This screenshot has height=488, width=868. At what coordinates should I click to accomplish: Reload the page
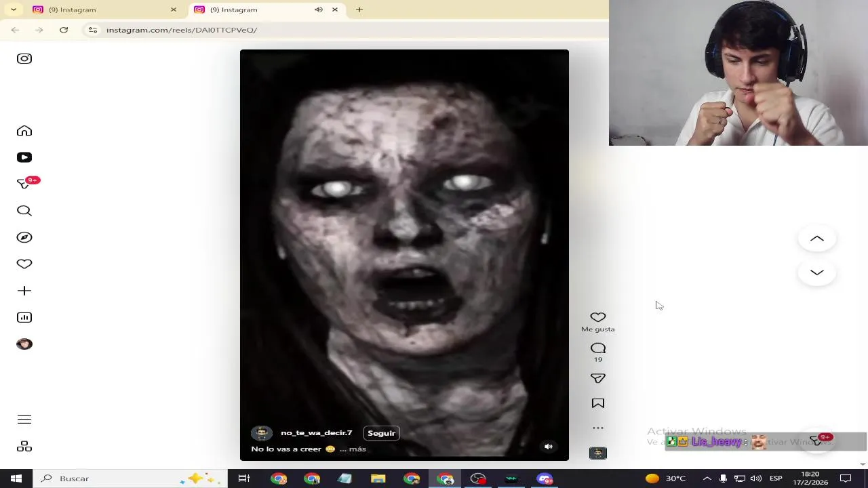pos(64,30)
